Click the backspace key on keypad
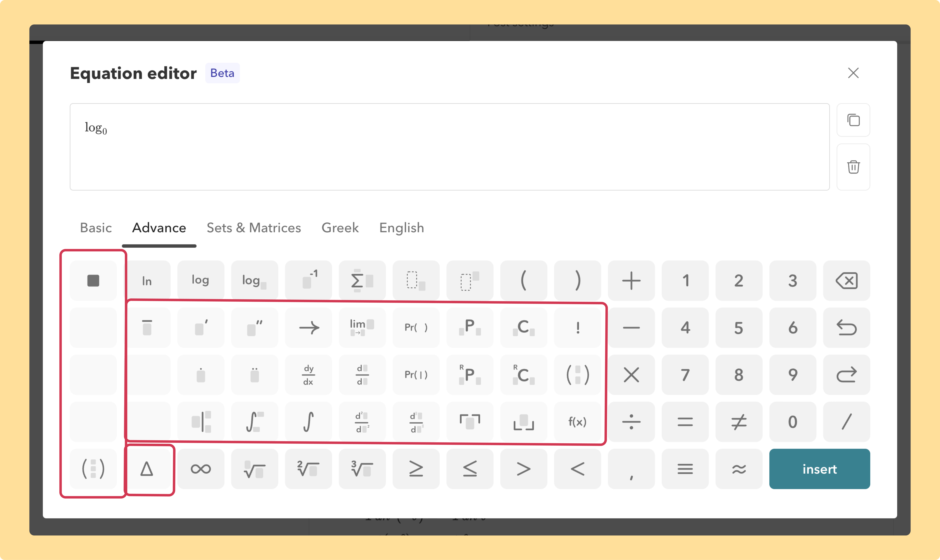 coord(846,280)
